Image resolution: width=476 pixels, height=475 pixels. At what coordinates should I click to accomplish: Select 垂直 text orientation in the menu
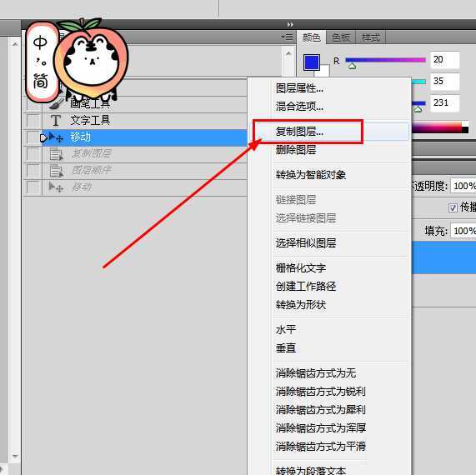(286, 347)
